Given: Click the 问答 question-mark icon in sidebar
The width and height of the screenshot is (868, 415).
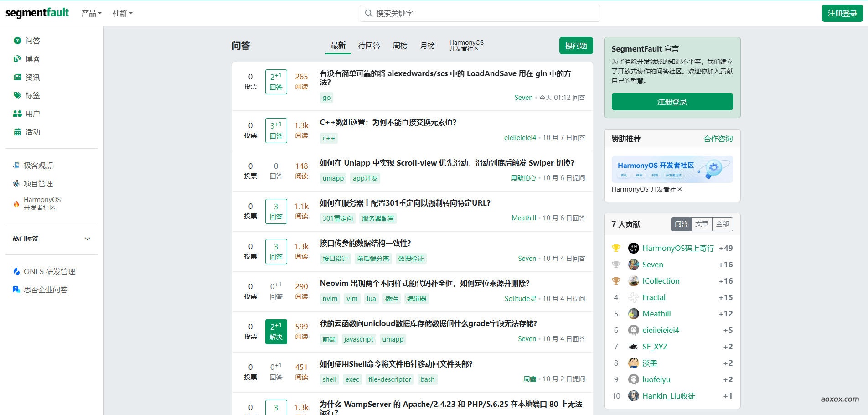Looking at the screenshot, I should coord(17,41).
